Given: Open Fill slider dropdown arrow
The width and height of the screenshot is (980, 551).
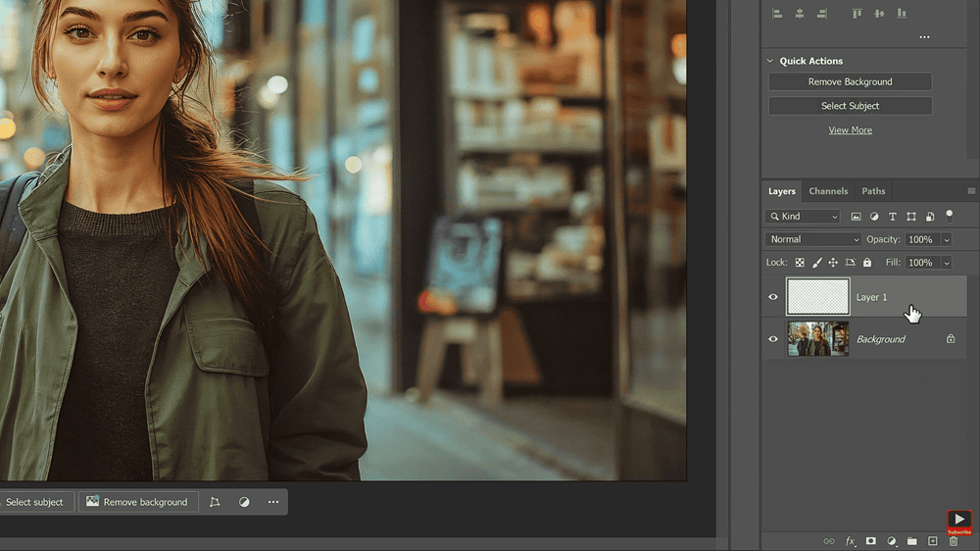Looking at the screenshot, I should click(947, 264).
